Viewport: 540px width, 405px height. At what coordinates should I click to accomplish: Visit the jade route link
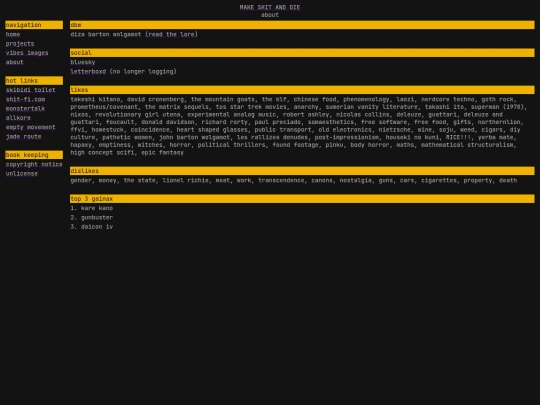point(23,137)
